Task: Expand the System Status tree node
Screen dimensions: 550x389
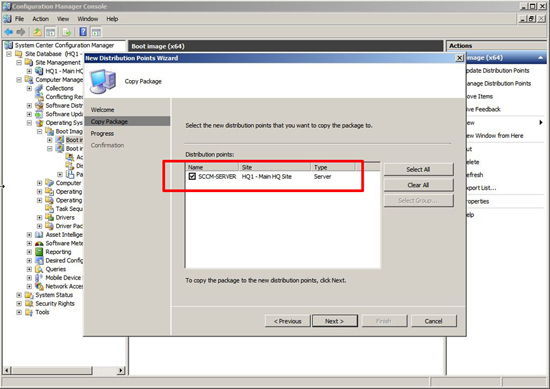Action: 19,295
